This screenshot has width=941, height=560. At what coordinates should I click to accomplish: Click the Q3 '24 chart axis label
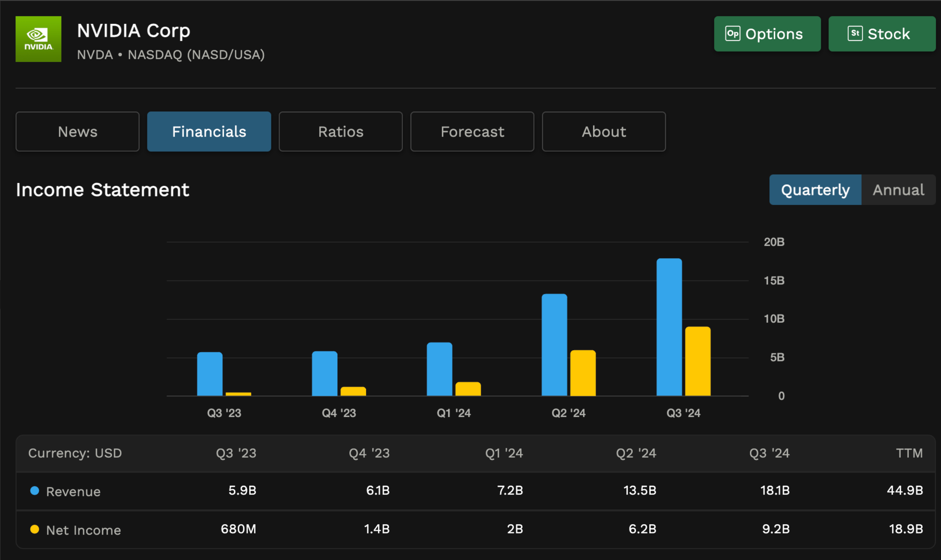coord(683,413)
